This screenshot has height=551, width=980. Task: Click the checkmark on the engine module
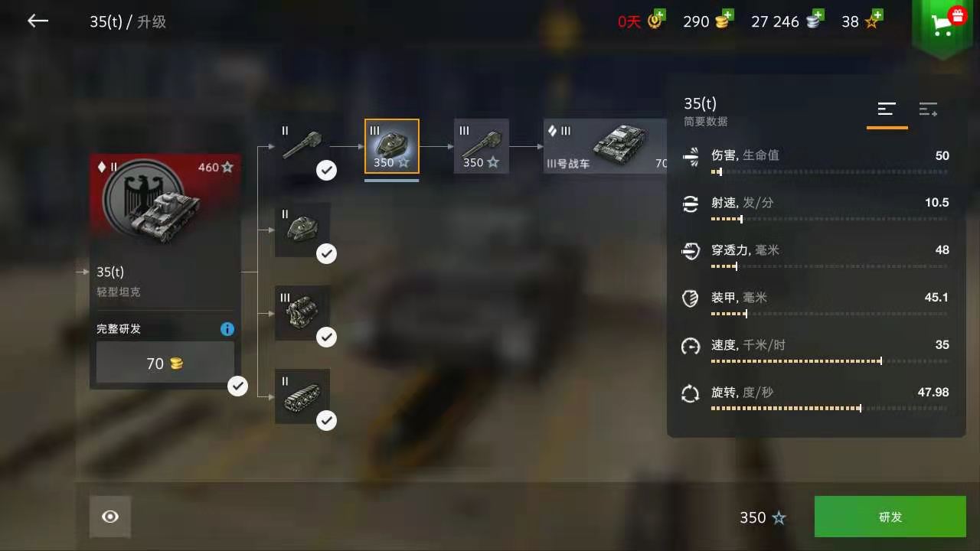327,337
